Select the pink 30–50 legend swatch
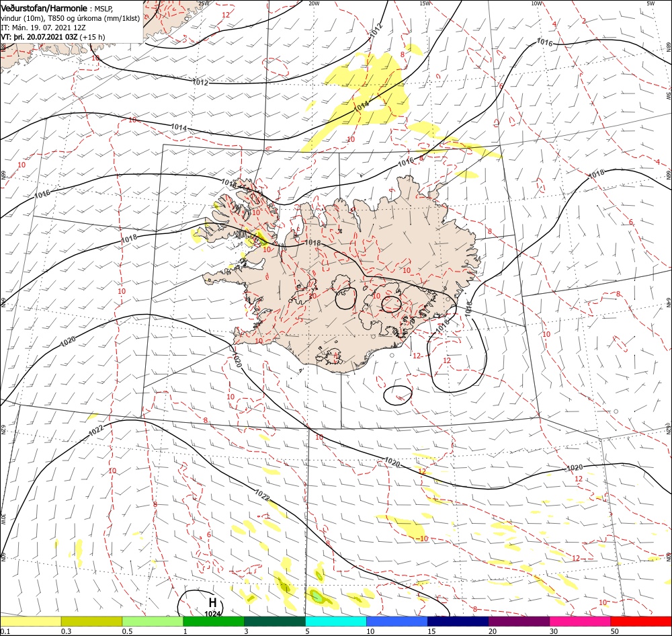672x636 pixels. (581, 621)
